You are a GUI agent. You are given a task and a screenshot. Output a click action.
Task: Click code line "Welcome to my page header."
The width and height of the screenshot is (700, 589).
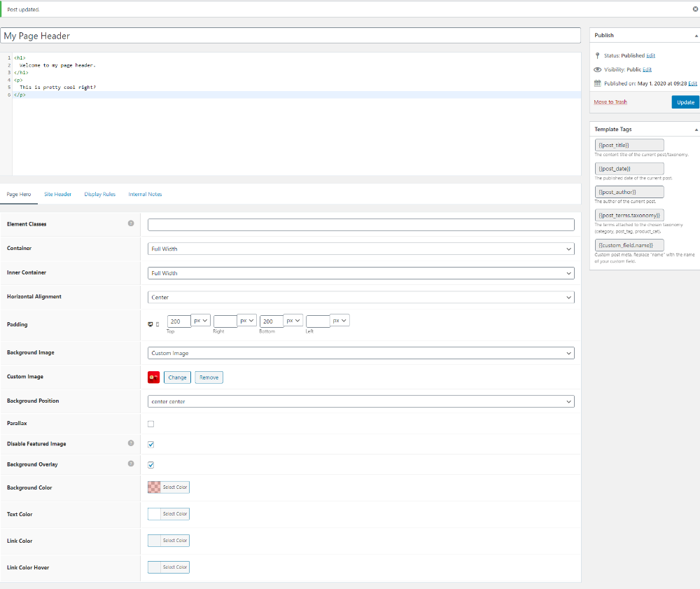pos(57,65)
